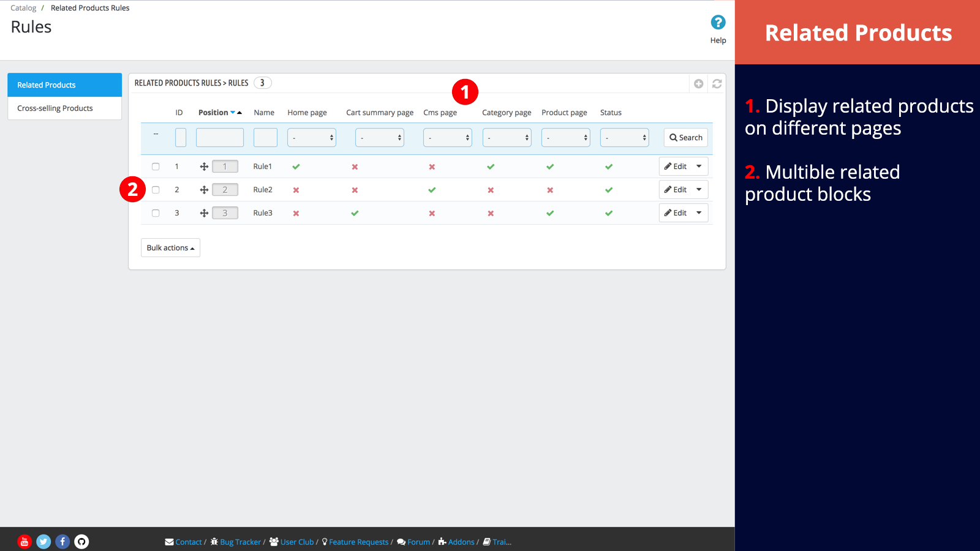This screenshot has width=980, height=551.
Task: Toggle Rule3 Category page cross
Action: tap(491, 213)
